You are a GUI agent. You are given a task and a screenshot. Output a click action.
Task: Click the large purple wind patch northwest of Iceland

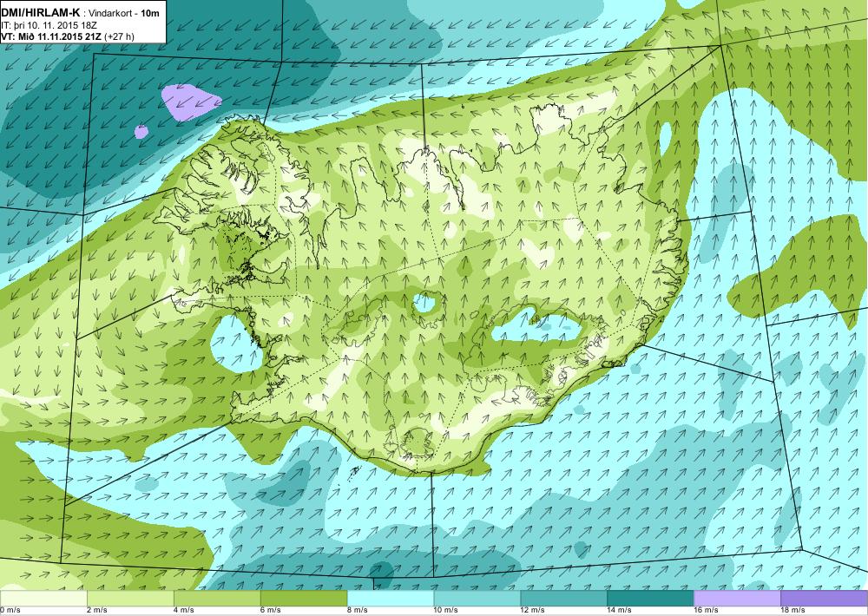pos(191,102)
